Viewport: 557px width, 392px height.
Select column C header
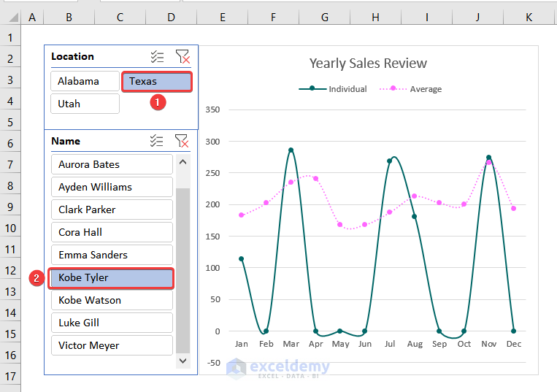tap(120, 17)
